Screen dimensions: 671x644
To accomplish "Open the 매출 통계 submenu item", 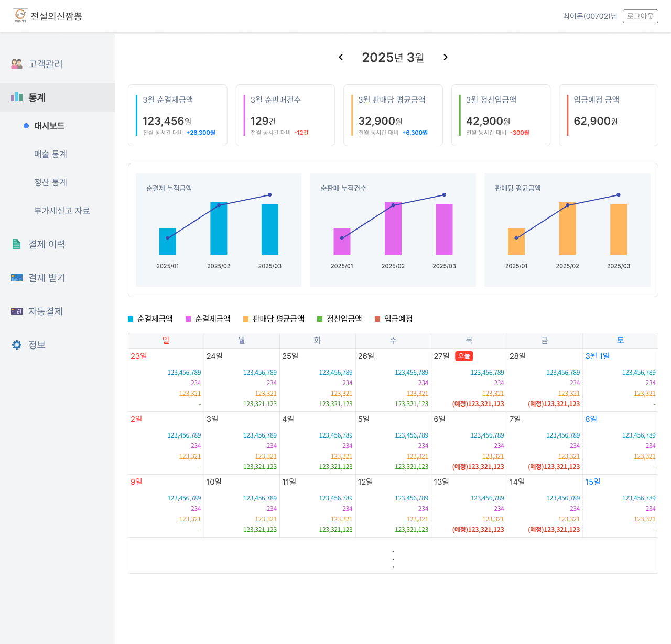I will pyautogui.click(x=50, y=154).
